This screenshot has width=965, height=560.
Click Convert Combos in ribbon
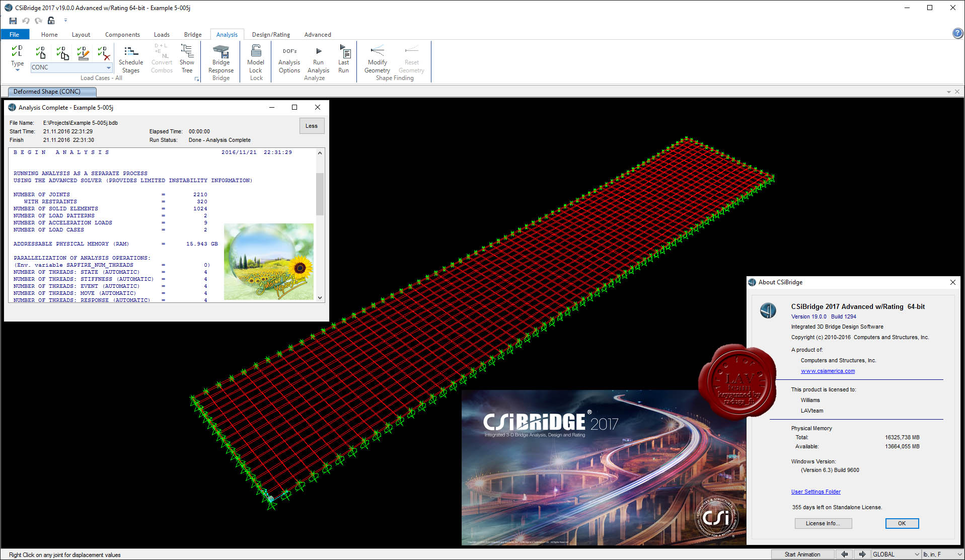tap(162, 59)
